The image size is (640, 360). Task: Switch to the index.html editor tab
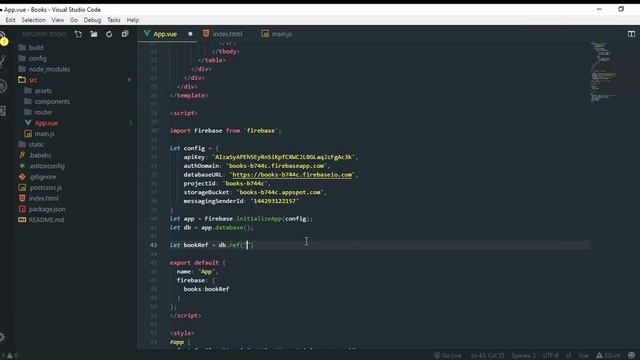click(226, 34)
